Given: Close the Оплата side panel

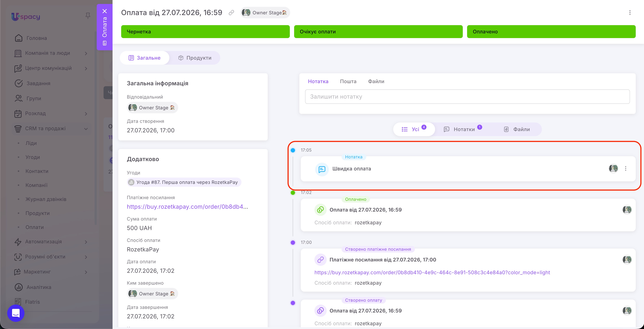Looking at the screenshot, I should coord(104,11).
